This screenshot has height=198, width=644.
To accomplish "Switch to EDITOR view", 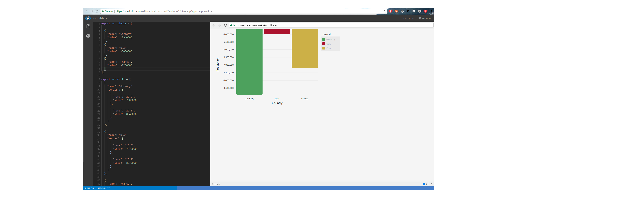I will pos(408,18).
